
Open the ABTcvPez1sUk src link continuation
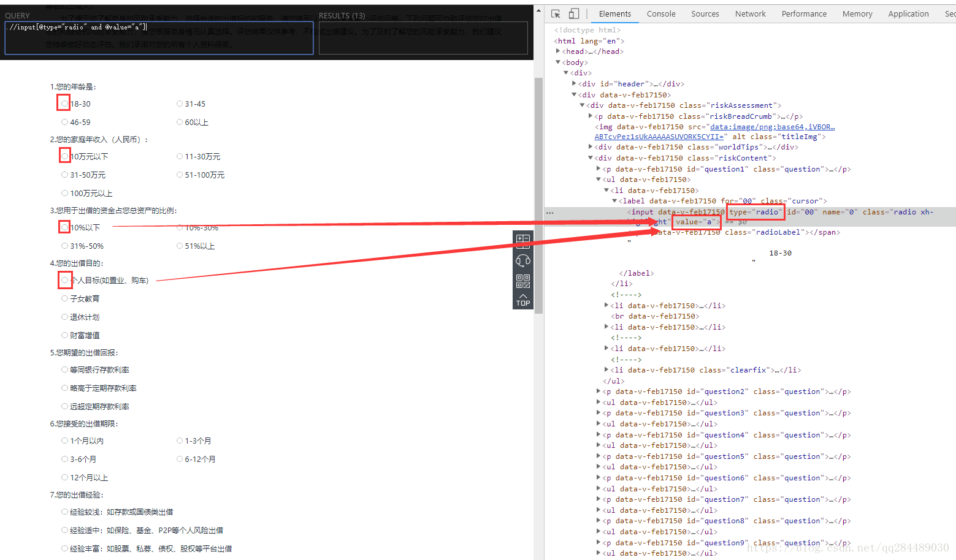659,137
